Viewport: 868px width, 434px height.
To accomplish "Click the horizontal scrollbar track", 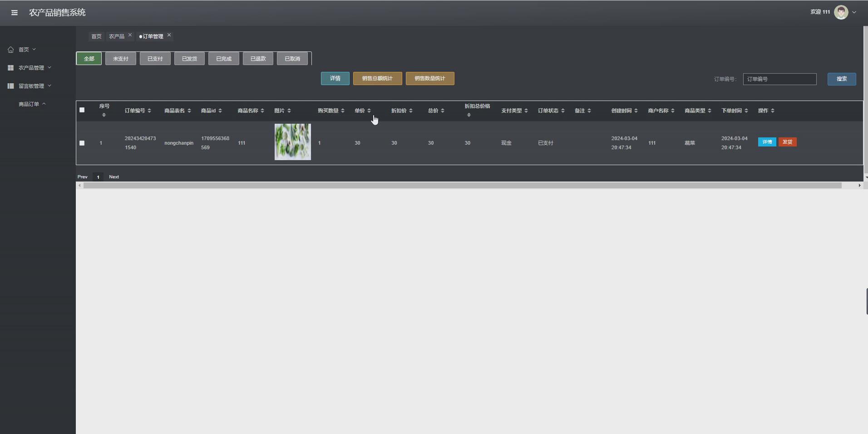I will (463, 185).
